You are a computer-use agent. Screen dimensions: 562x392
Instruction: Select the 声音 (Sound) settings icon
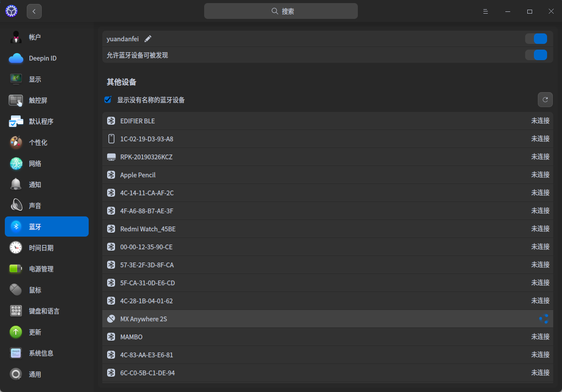16,205
